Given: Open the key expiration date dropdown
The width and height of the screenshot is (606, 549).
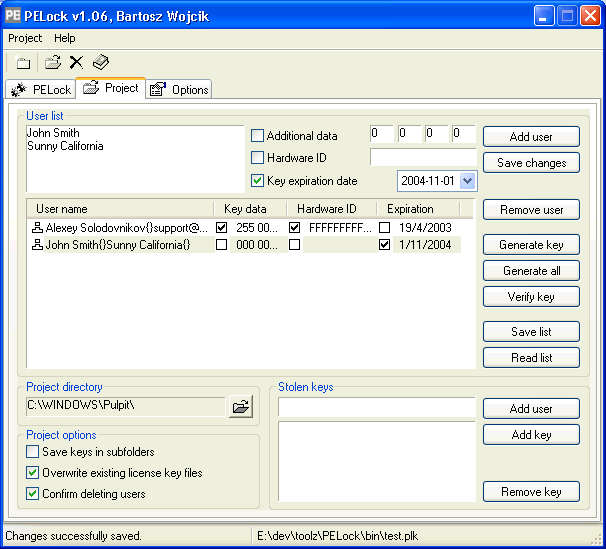Looking at the screenshot, I should coord(467,181).
